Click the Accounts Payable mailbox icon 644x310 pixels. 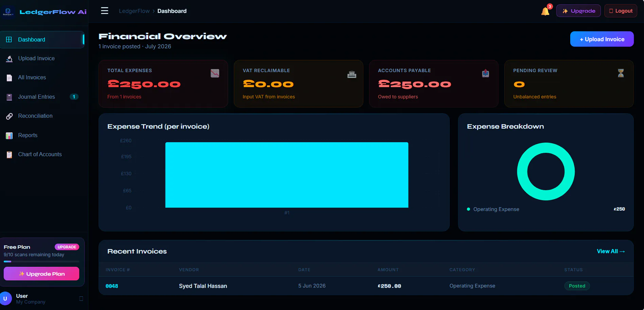click(485, 73)
